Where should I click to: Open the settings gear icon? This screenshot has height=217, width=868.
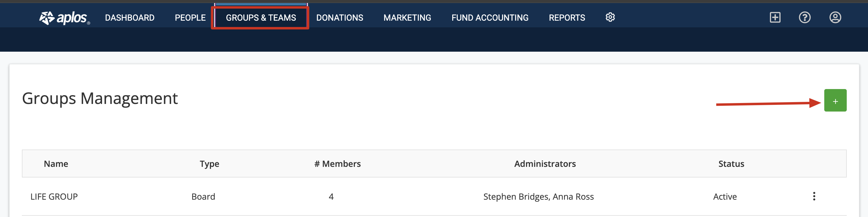[x=610, y=17]
